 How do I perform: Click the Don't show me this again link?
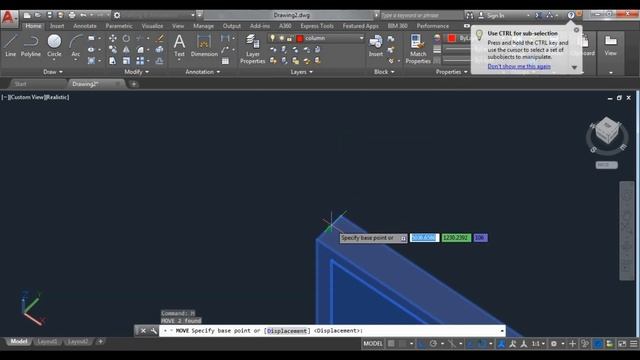point(519,66)
